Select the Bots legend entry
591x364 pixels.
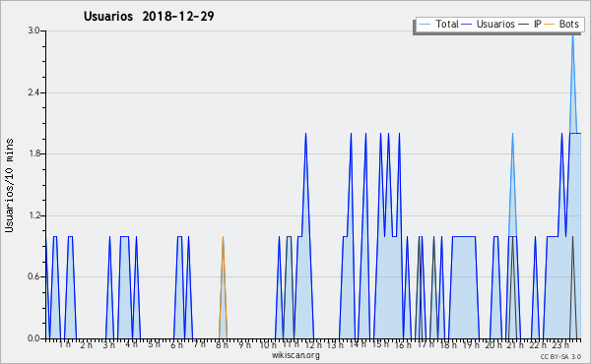(561, 24)
